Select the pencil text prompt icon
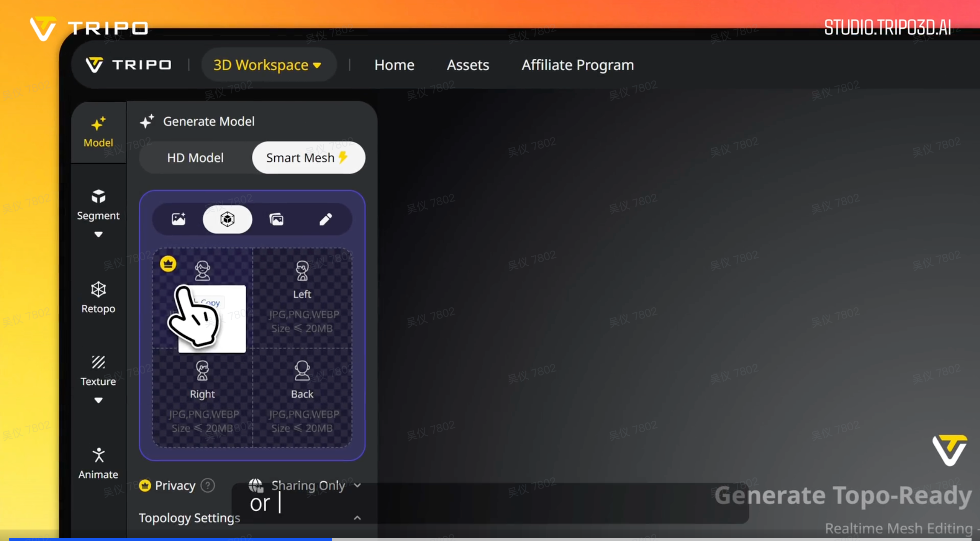This screenshot has height=541, width=980. [326, 219]
